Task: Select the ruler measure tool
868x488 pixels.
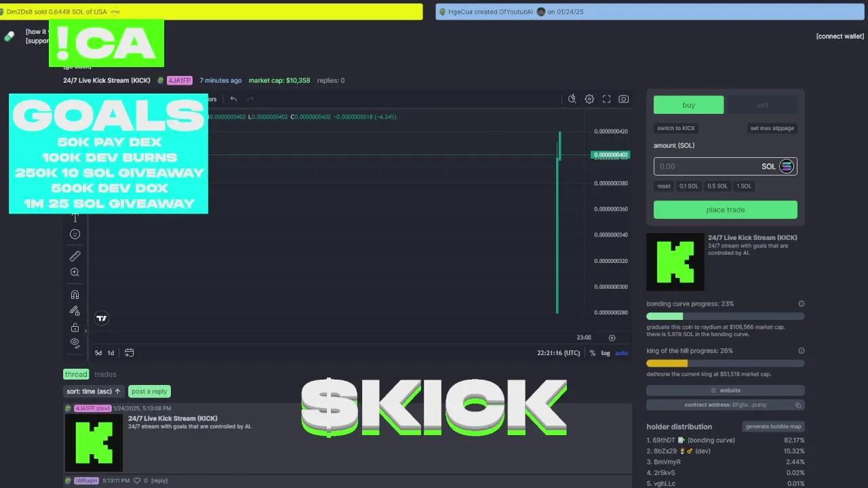Action: 75,256
